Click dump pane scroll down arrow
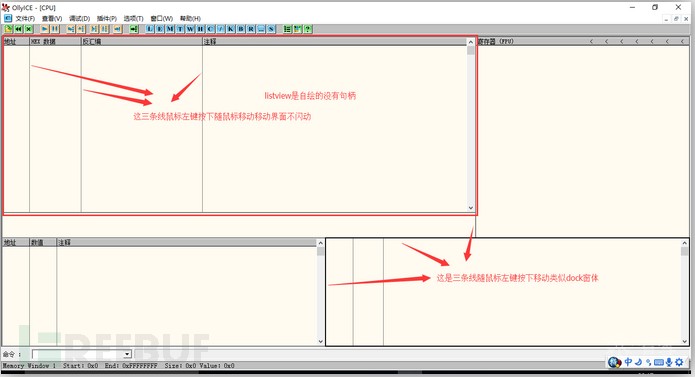 click(x=320, y=342)
